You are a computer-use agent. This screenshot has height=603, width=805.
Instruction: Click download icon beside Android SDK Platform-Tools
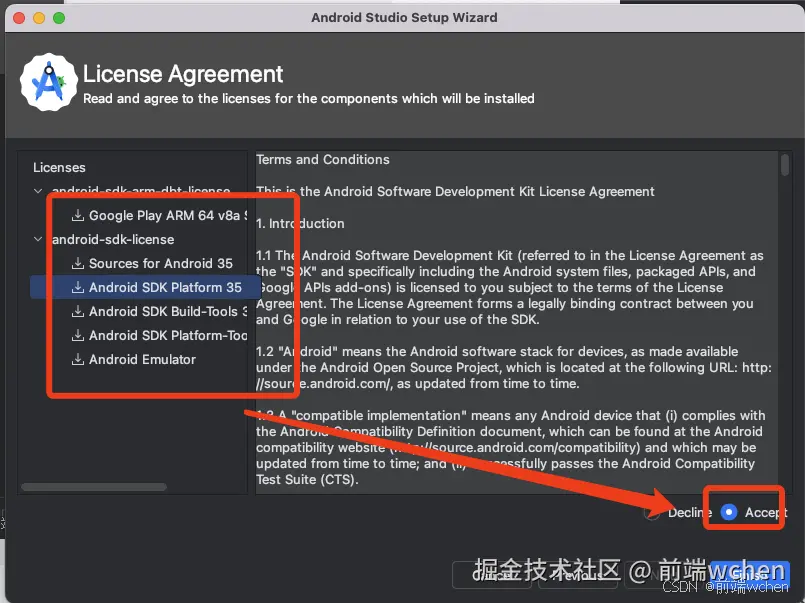(x=78, y=335)
